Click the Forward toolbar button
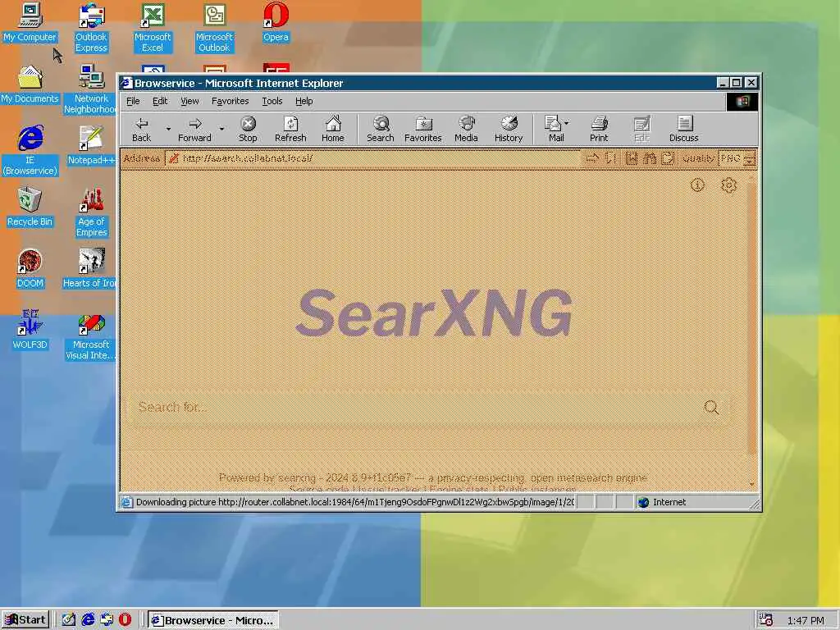Screen dimensions: 840x630 point(194,130)
